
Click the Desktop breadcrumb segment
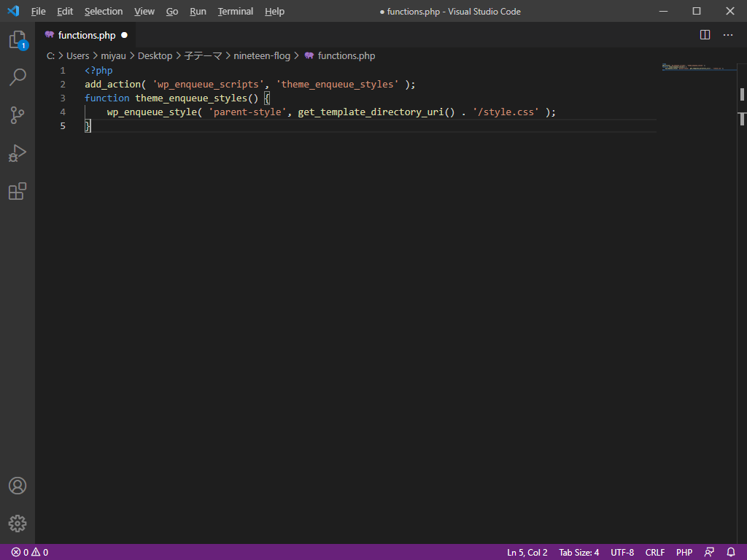click(x=155, y=55)
